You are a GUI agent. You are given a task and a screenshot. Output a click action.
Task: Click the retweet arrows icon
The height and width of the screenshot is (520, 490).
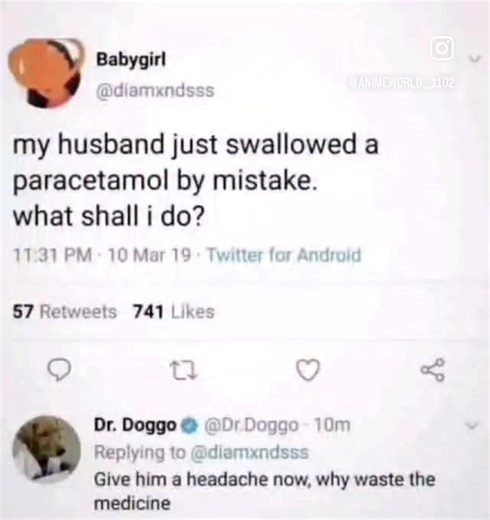click(x=184, y=370)
